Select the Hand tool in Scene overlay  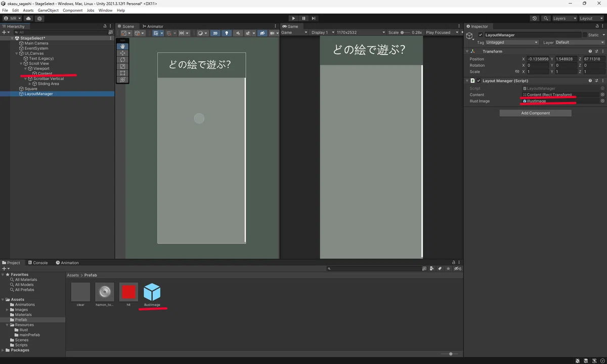[122, 47]
